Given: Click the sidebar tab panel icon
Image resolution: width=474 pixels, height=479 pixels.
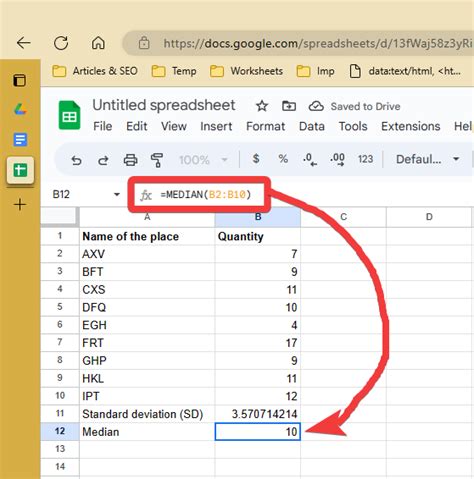Looking at the screenshot, I should [20, 80].
